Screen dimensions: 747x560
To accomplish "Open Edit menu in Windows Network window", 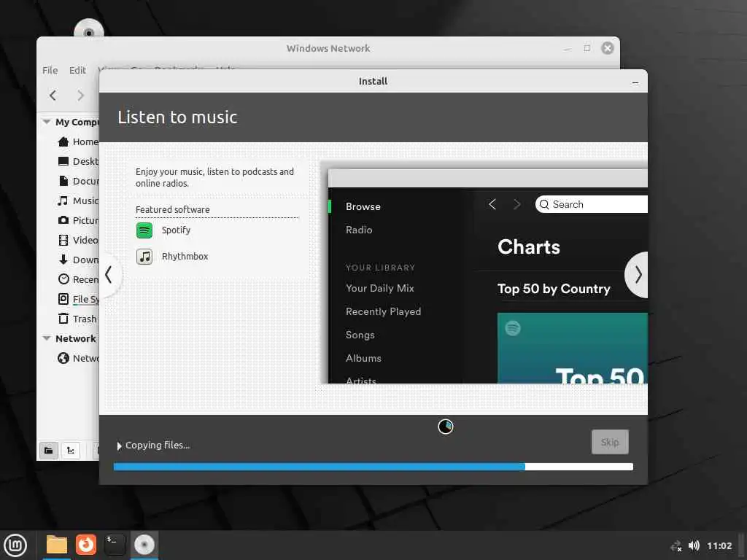I will [77, 71].
